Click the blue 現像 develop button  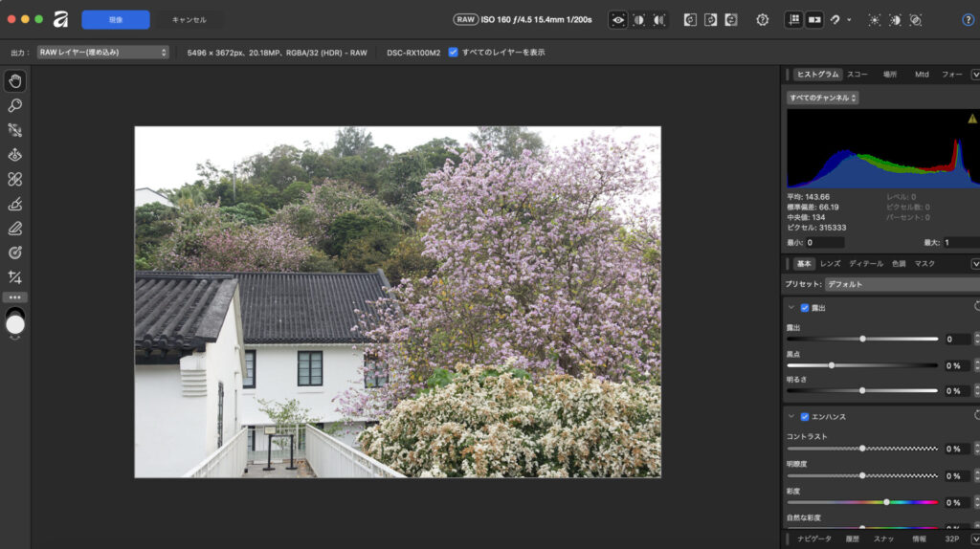[x=115, y=19]
